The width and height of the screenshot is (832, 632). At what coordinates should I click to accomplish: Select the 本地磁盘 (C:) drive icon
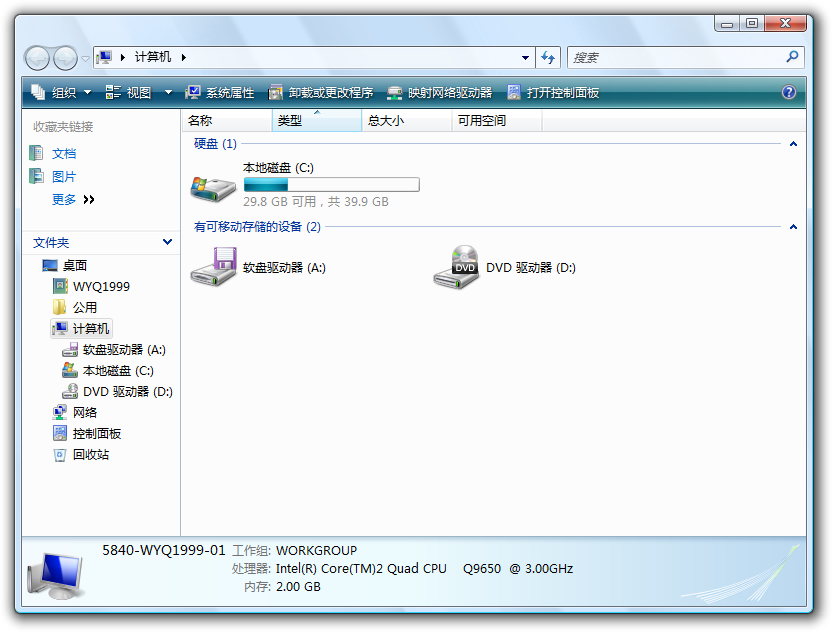click(x=213, y=188)
